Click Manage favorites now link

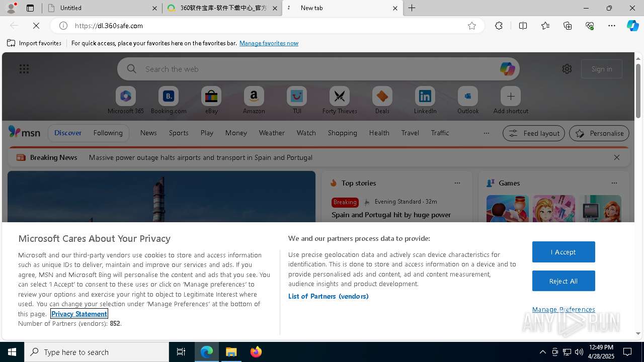point(269,43)
